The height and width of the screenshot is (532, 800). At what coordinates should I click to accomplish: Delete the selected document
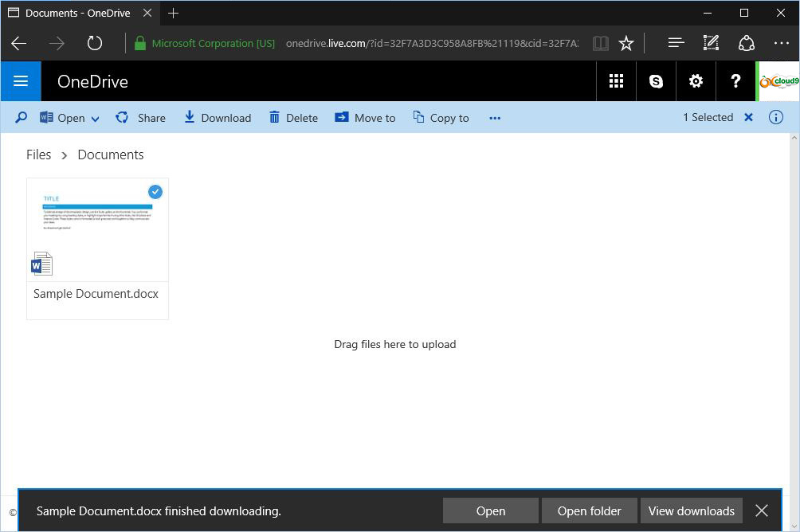tap(293, 118)
